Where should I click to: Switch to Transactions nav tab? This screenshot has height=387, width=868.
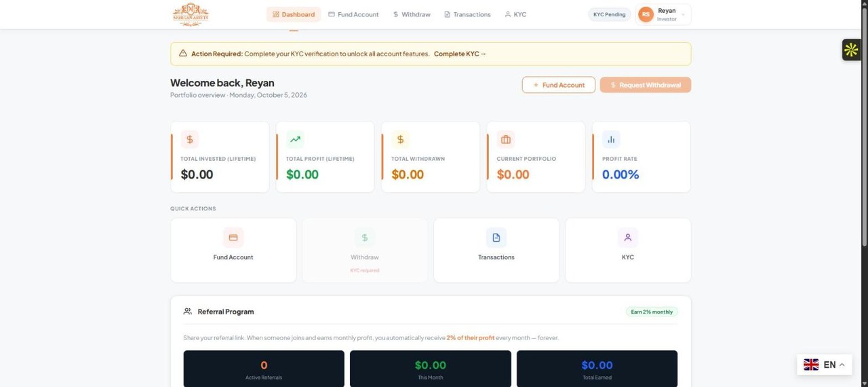[467, 14]
